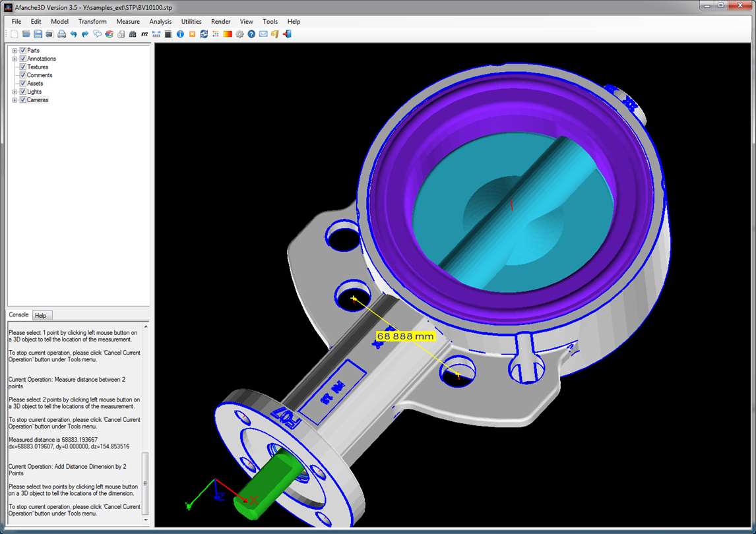The width and height of the screenshot is (756, 534).
Task: Redo the action in toolbar
Action: 85,34
